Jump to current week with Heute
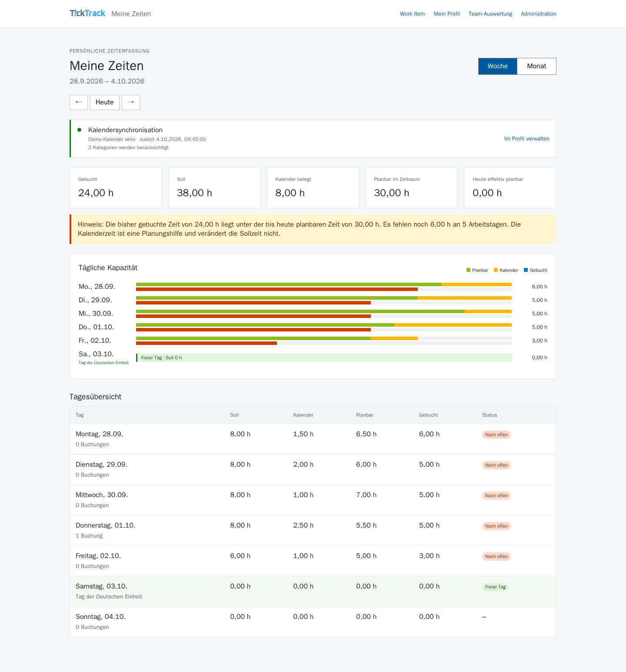The image size is (626, 672). coord(105,102)
